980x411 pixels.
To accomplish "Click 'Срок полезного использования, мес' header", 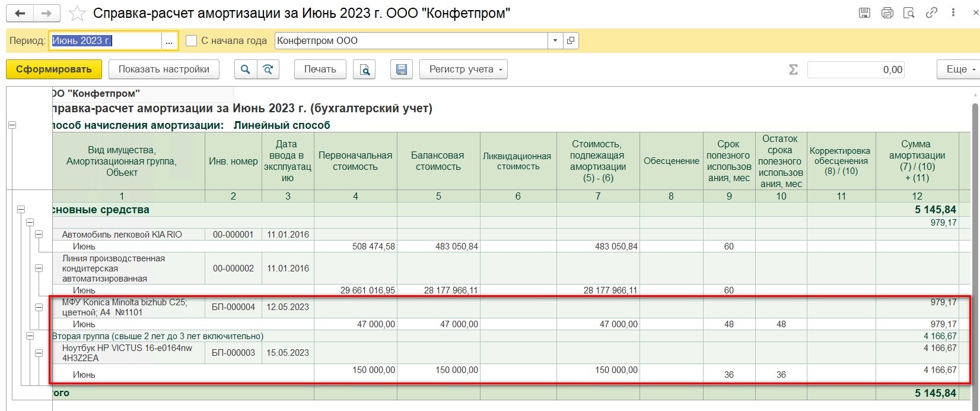I will [x=729, y=161].
